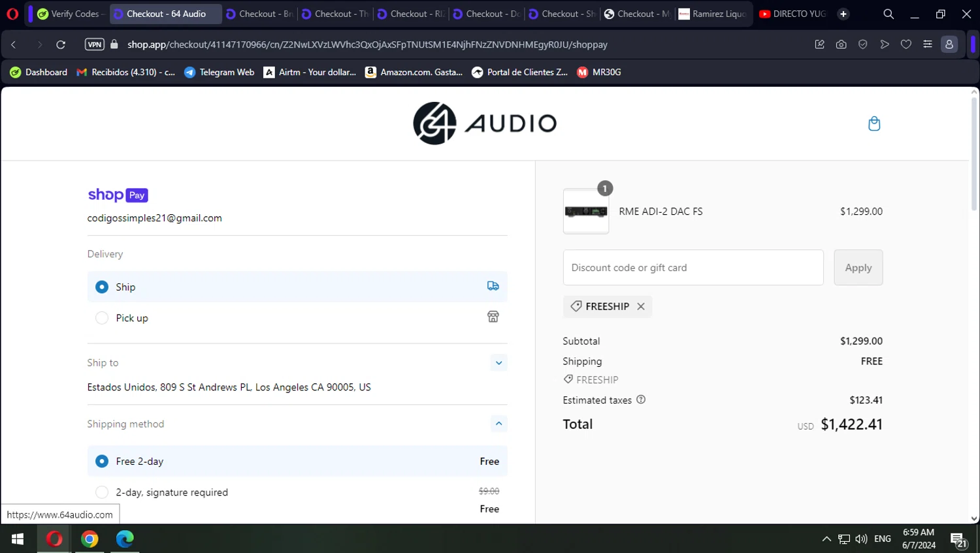Open the Opera menu logo

pos(12,14)
